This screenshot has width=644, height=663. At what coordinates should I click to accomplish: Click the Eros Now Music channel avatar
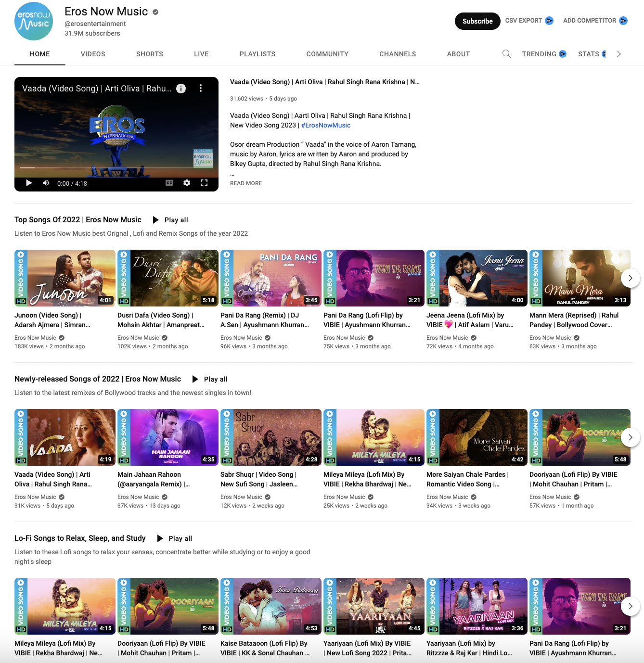(34, 21)
